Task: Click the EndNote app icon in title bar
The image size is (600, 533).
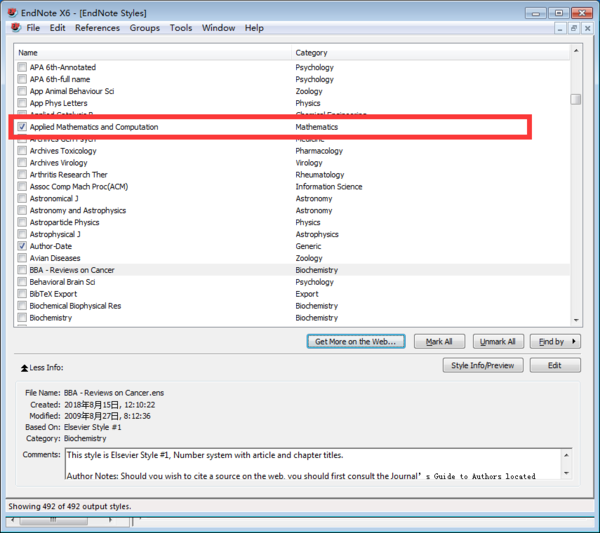Action: (x=13, y=13)
